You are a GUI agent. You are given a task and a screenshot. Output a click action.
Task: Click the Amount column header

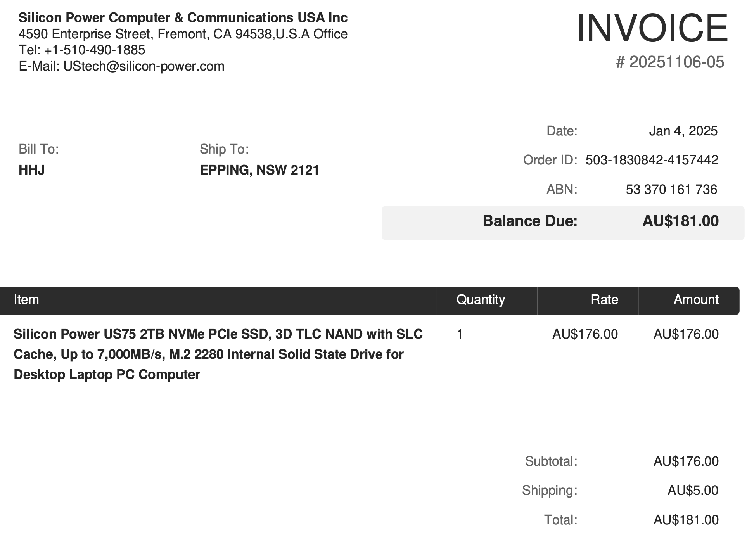pyautogui.click(x=696, y=300)
